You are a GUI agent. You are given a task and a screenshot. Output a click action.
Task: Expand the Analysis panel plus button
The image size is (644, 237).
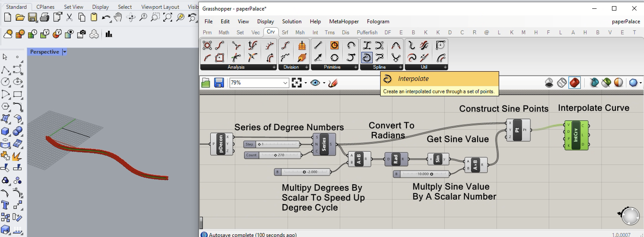(274, 67)
